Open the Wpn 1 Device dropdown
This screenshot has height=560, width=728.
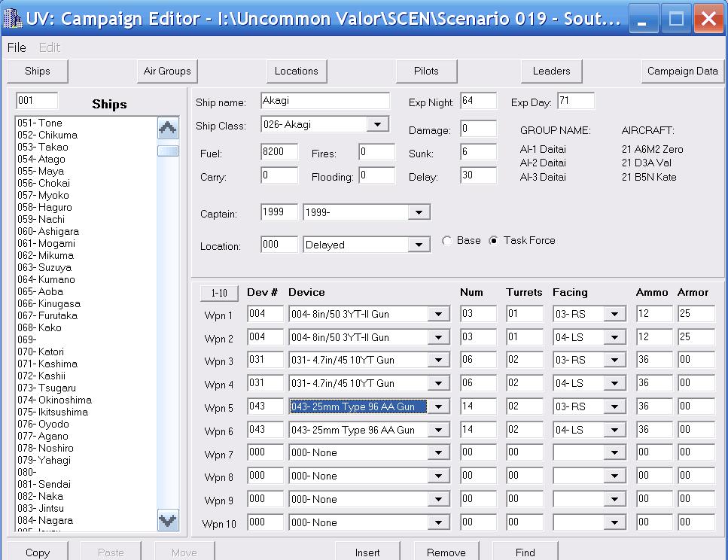tap(438, 314)
